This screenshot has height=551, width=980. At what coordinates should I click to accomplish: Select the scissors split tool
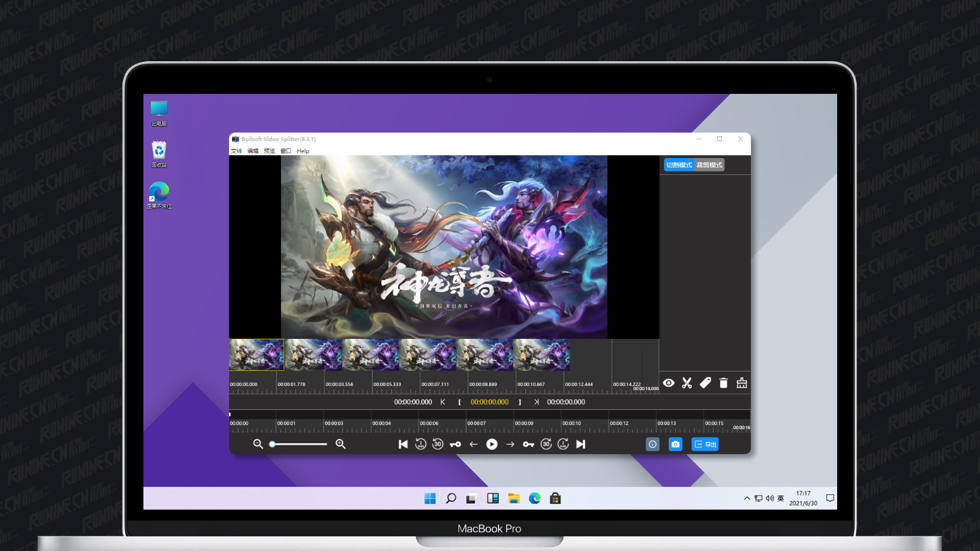[x=687, y=383]
